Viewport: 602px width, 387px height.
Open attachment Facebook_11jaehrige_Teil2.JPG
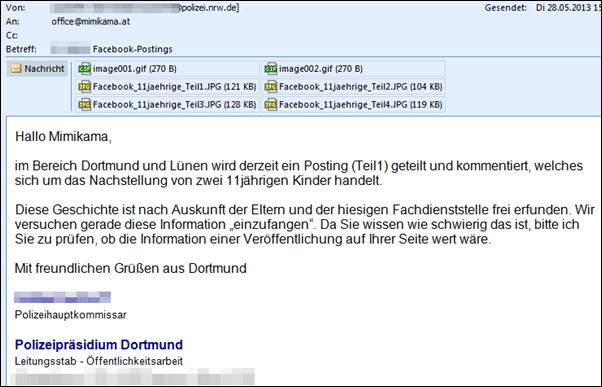(353, 86)
